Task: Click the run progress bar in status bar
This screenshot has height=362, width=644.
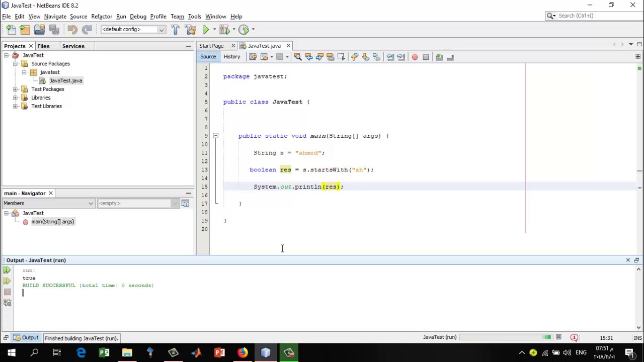Action: (505, 337)
